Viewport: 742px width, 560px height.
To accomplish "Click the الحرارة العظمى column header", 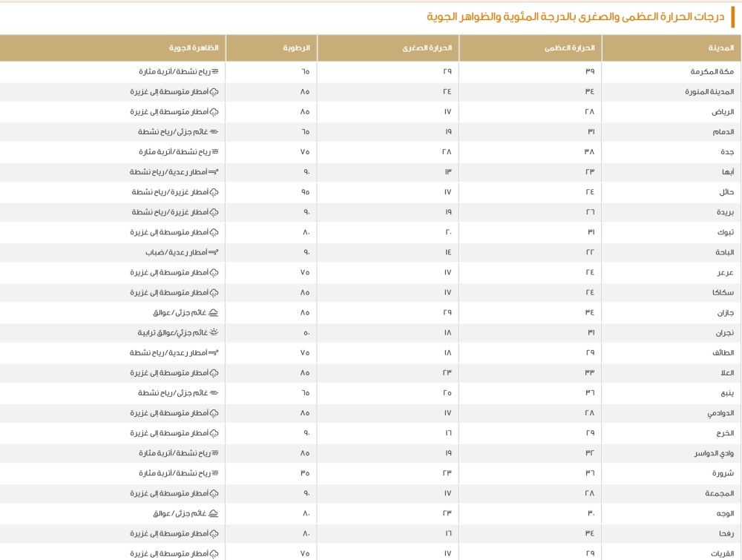I will (579, 48).
